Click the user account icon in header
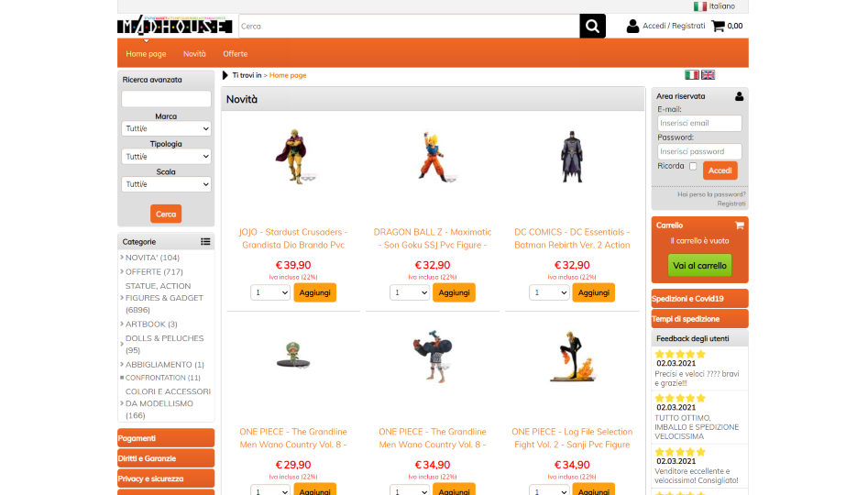Viewport: 868px width, 495px height. (632, 26)
